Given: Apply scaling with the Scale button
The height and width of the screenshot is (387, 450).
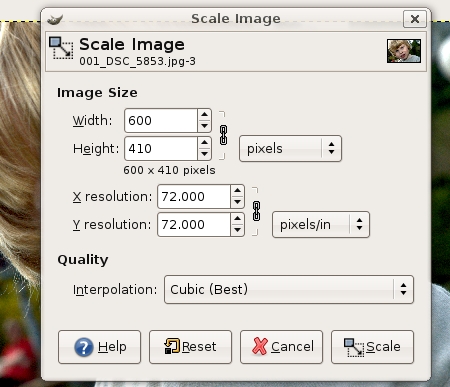Looking at the screenshot, I should (372, 347).
